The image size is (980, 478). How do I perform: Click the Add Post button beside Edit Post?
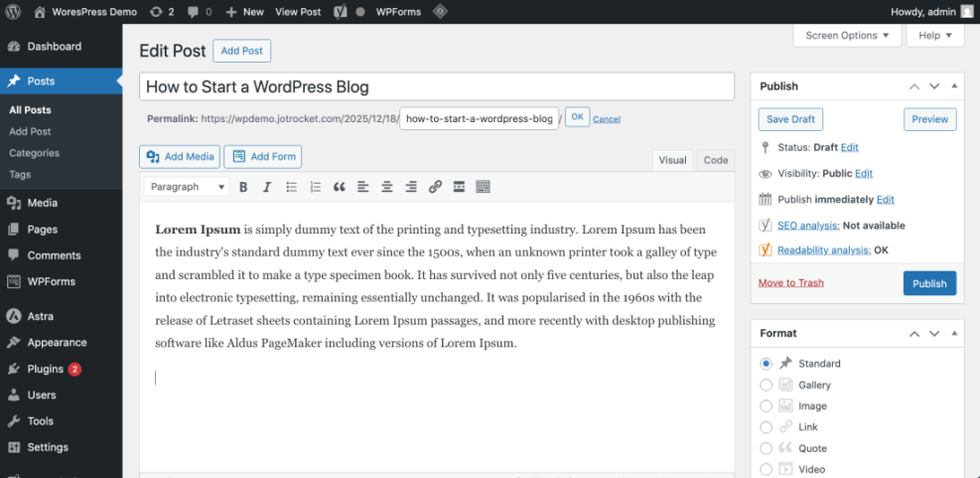click(x=242, y=51)
